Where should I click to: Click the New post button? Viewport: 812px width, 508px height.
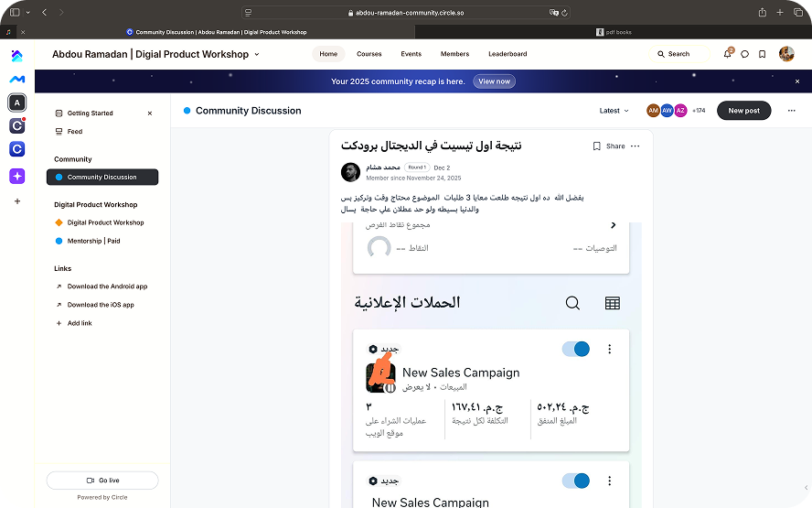point(743,111)
